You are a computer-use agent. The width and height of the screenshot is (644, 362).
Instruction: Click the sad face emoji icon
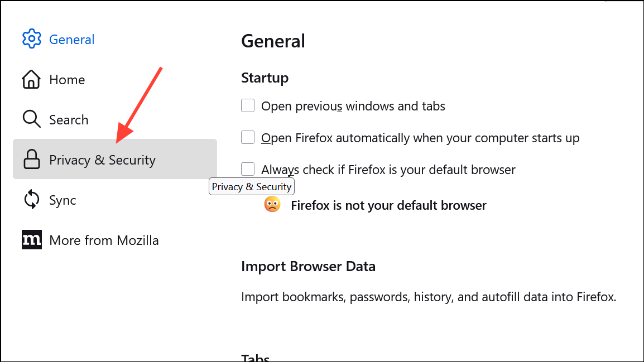(x=272, y=205)
